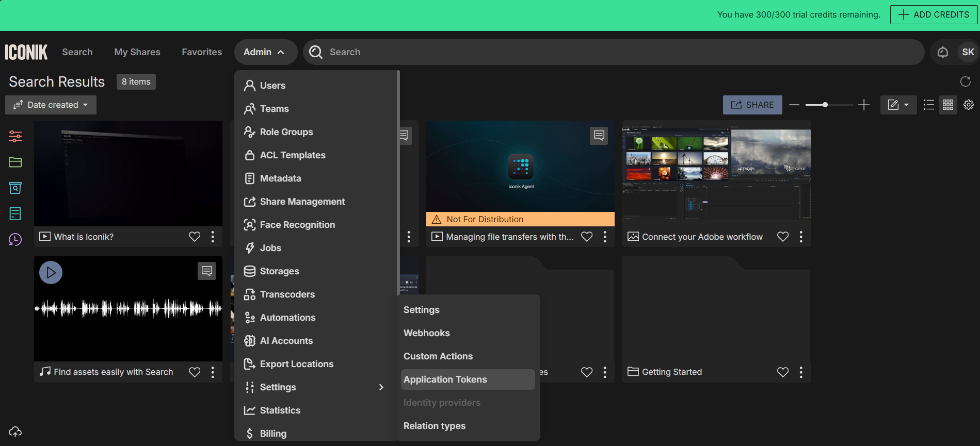Open the SK user avatar menu

968,52
